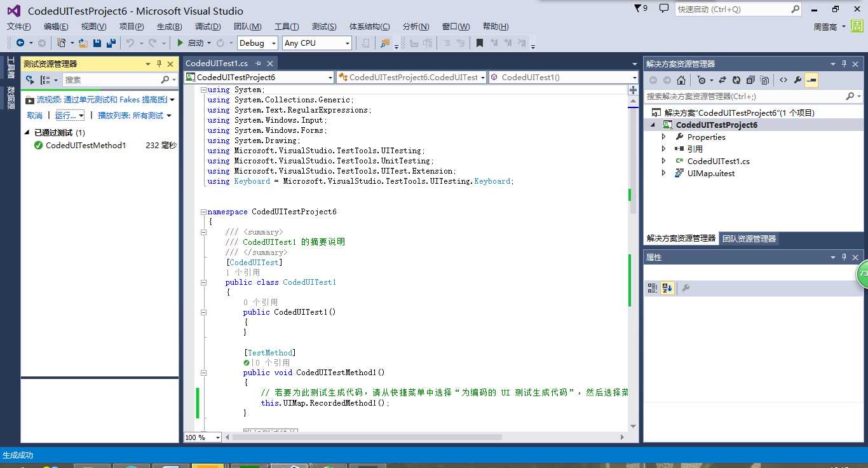Click the Pending Changes Filter clock icon
868x468 pixels.
(x=701, y=80)
